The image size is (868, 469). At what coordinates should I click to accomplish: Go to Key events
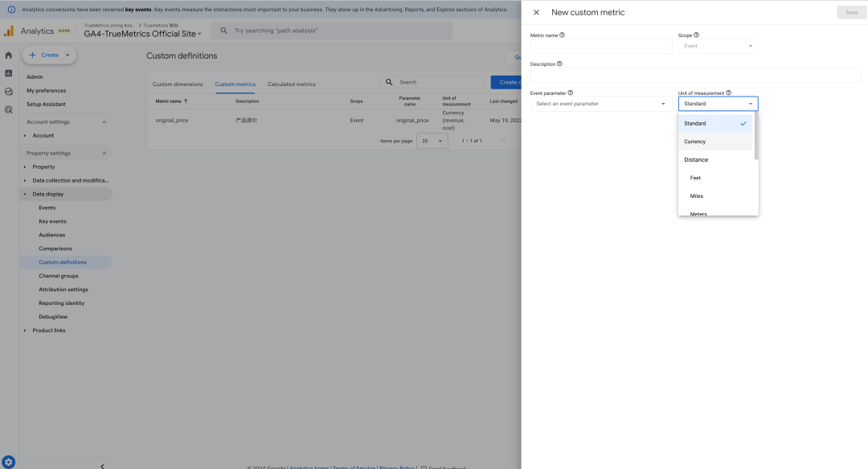52,221
